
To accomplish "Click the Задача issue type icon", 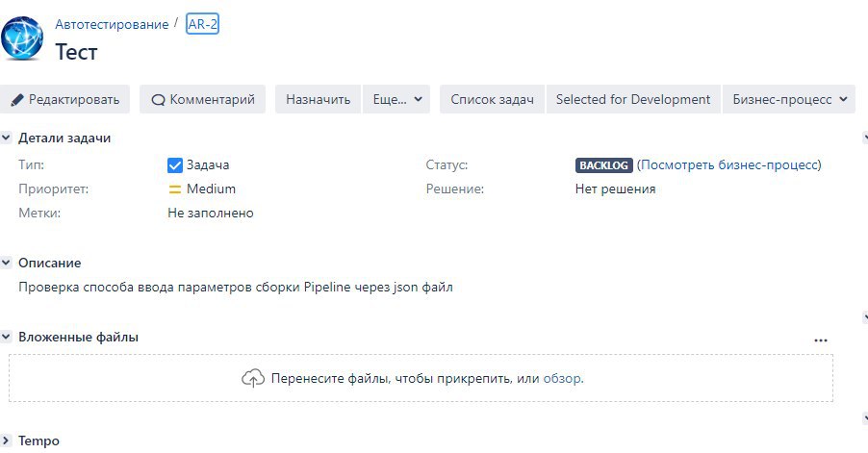I will click(x=175, y=164).
